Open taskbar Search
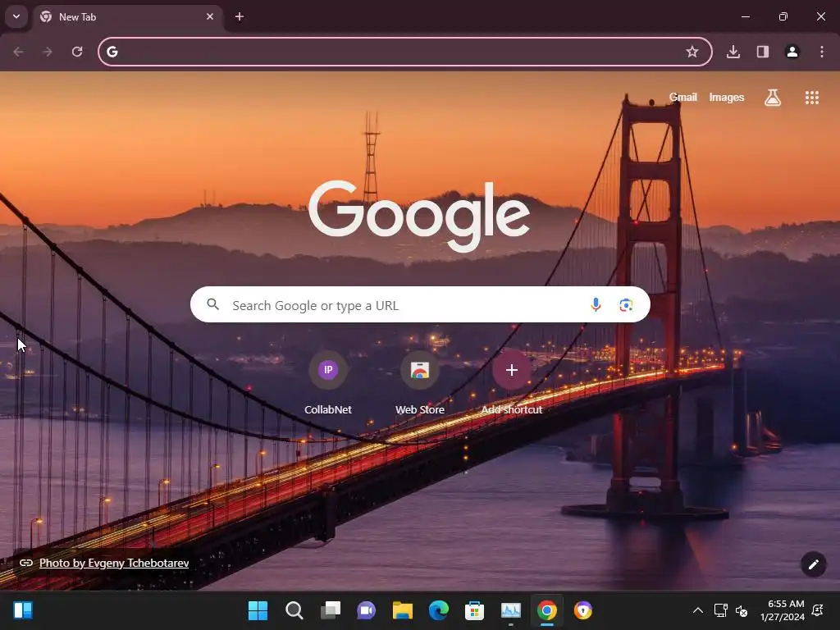Viewport: 840px width, 630px height. 294,610
